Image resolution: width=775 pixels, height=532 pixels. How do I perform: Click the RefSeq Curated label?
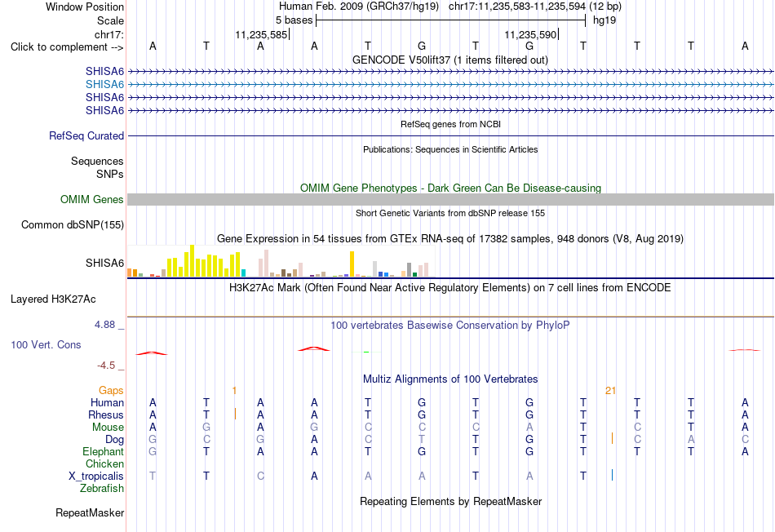(x=86, y=136)
